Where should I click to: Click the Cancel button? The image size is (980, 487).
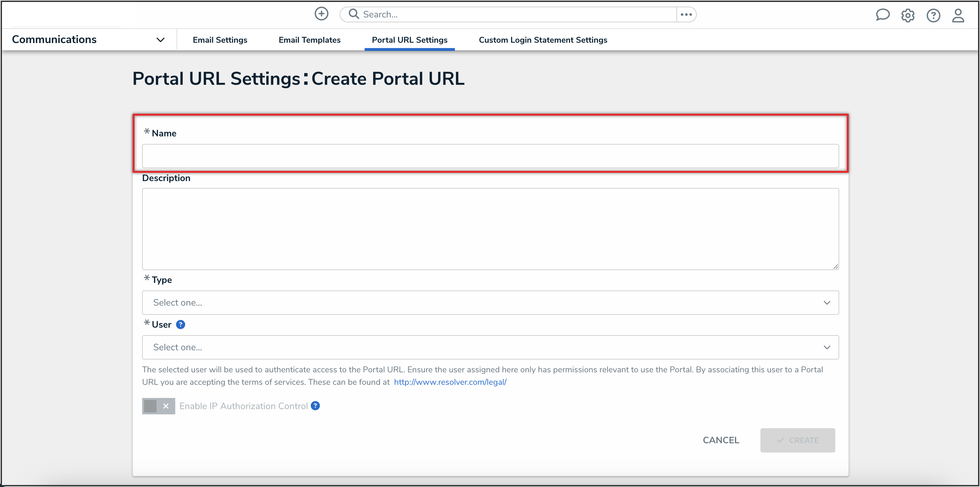(x=720, y=440)
